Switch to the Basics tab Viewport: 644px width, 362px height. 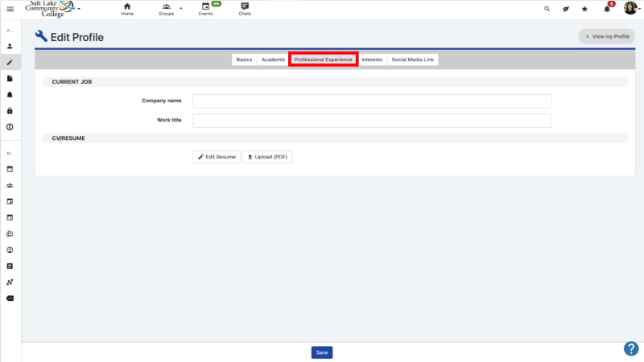(x=244, y=60)
